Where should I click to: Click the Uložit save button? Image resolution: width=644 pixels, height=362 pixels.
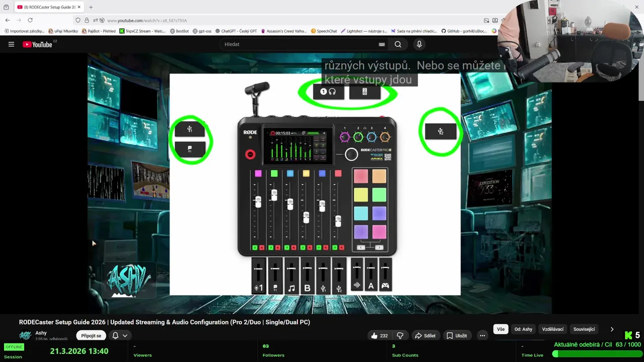click(457, 335)
